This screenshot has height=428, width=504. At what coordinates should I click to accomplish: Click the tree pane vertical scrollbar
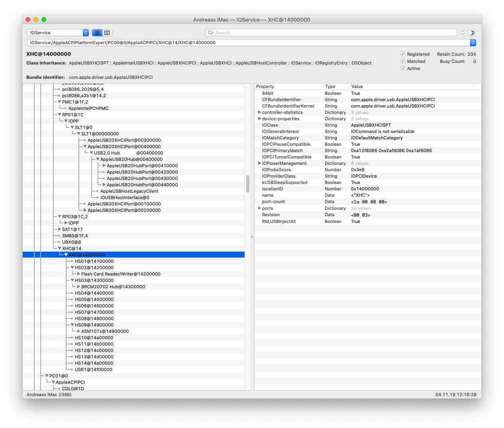pos(248,184)
